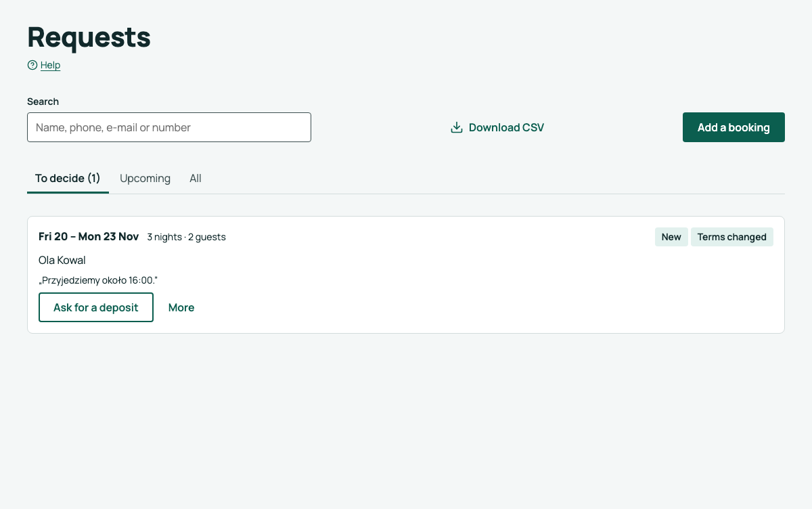Click the note „Przyjedziemy około 16:00."
Image resolution: width=812 pixels, height=509 pixels.
pyautogui.click(x=98, y=280)
